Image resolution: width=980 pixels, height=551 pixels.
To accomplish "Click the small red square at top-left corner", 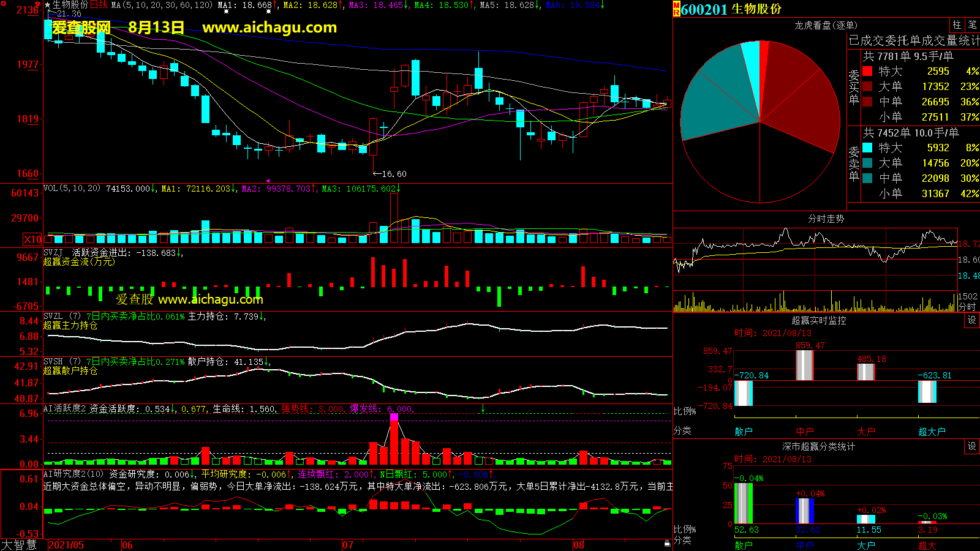I will click(x=3, y=4).
